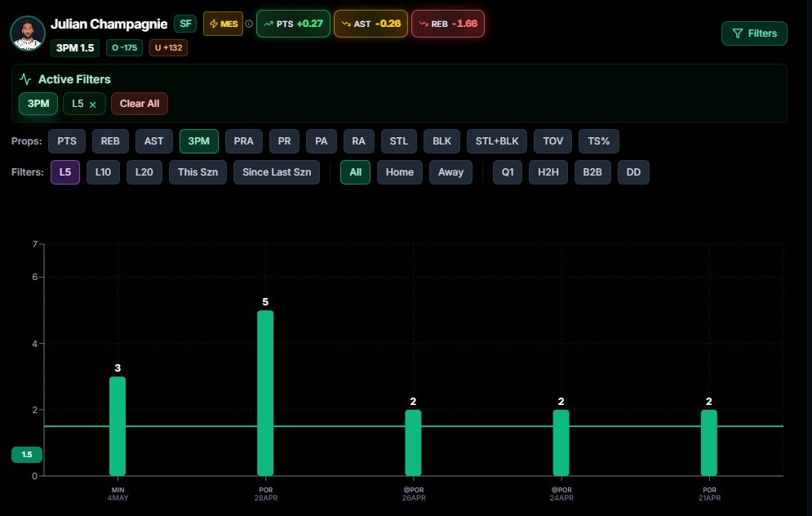
Task: Click the POR 21APR axis label
Action: tap(709, 494)
